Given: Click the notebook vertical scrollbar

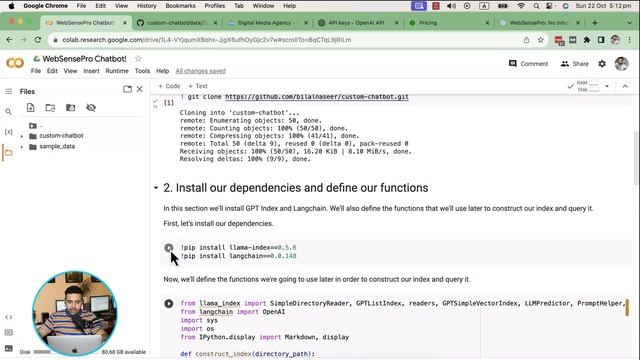Looking at the screenshot, I should [636, 158].
